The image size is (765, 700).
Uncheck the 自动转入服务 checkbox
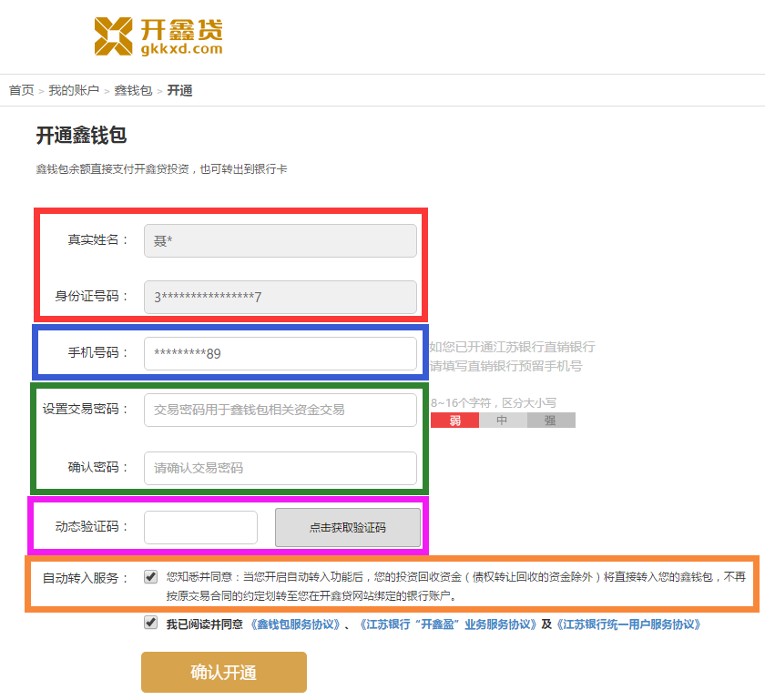(151, 576)
